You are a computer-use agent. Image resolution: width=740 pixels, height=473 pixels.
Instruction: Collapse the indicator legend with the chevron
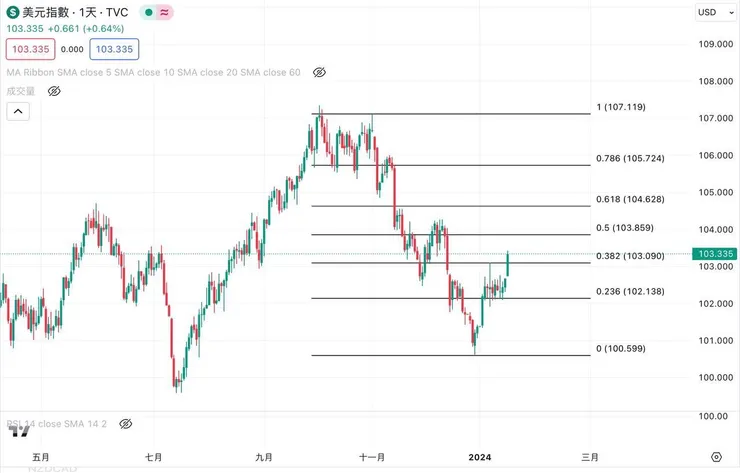(16, 112)
